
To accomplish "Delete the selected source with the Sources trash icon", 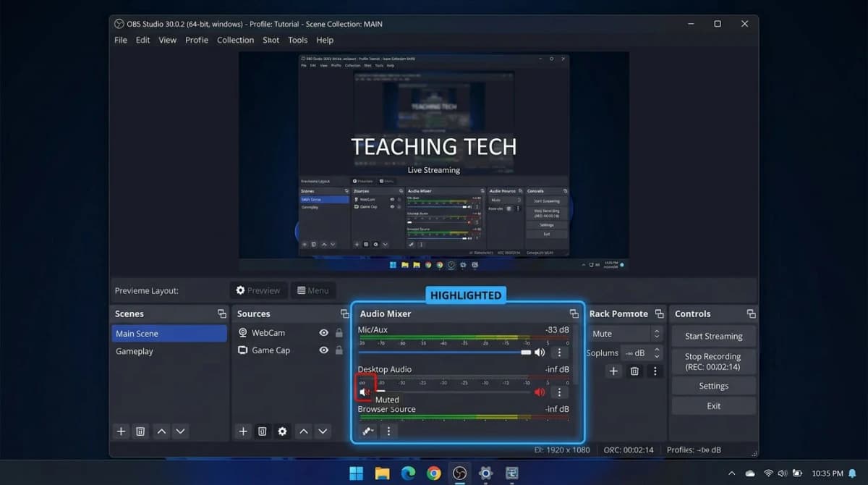I will click(x=263, y=431).
